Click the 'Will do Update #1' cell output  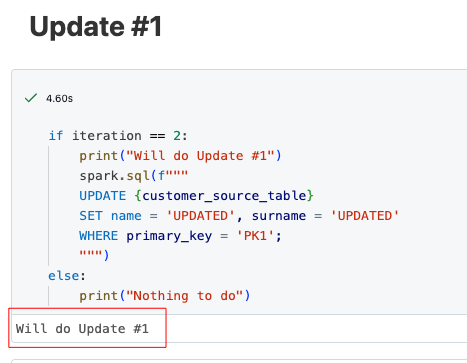pyautogui.click(x=82, y=329)
